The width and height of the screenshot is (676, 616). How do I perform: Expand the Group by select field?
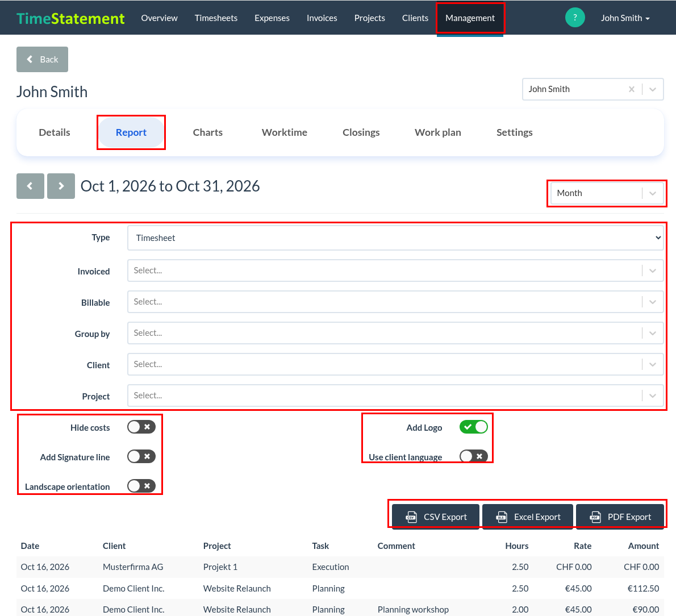395,333
